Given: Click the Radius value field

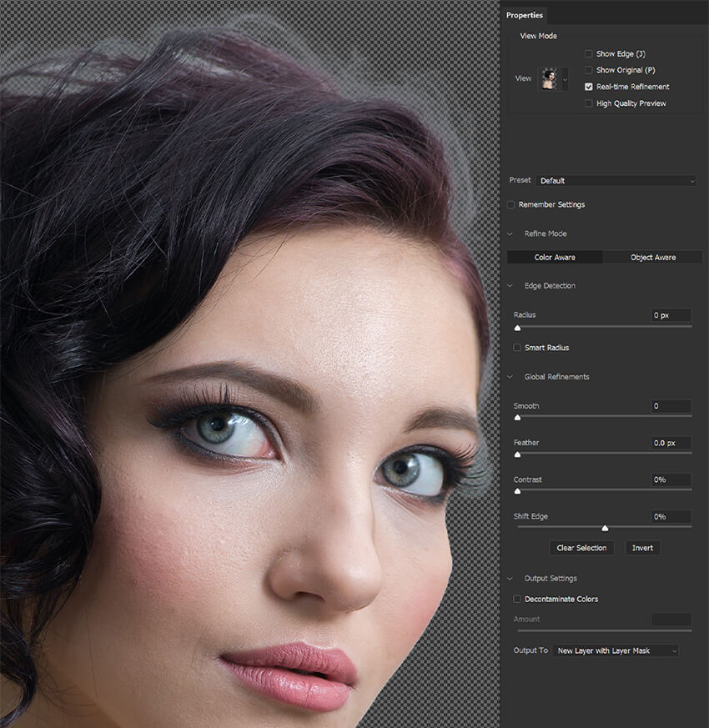Looking at the screenshot, I should coord(671,315).
